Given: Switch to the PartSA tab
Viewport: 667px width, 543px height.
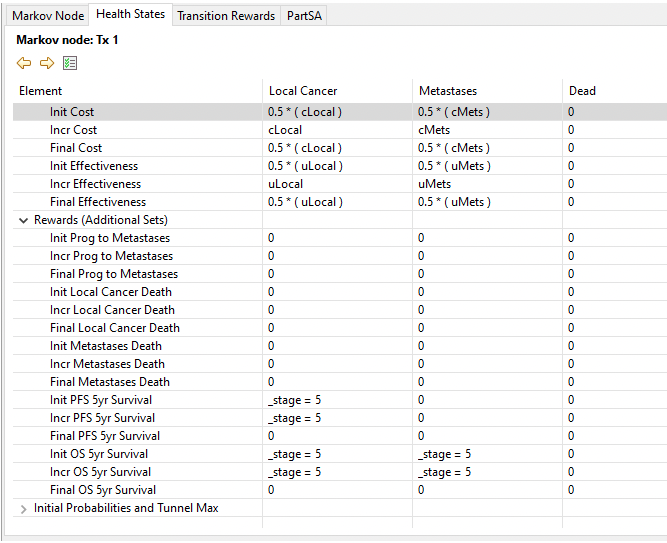Looking at the screenshot, I should pos(304,16).
